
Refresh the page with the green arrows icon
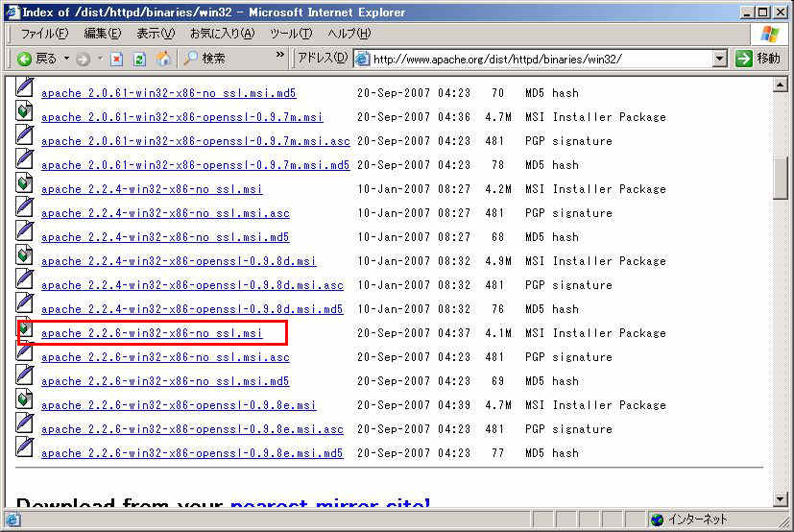click(x=140, y=60)
